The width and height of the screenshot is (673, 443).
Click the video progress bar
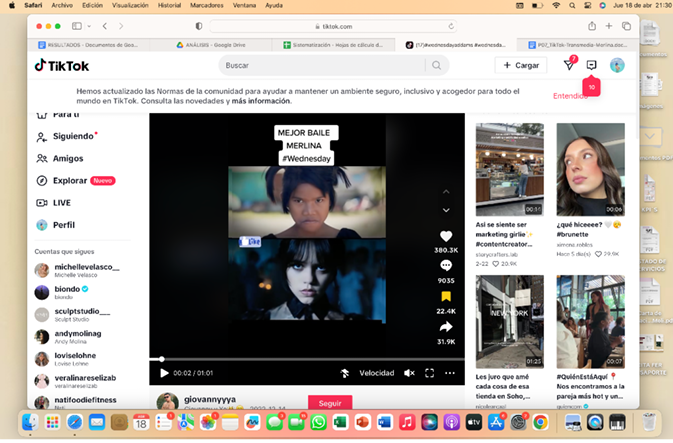pyautogui.click(x=300, y=359)
